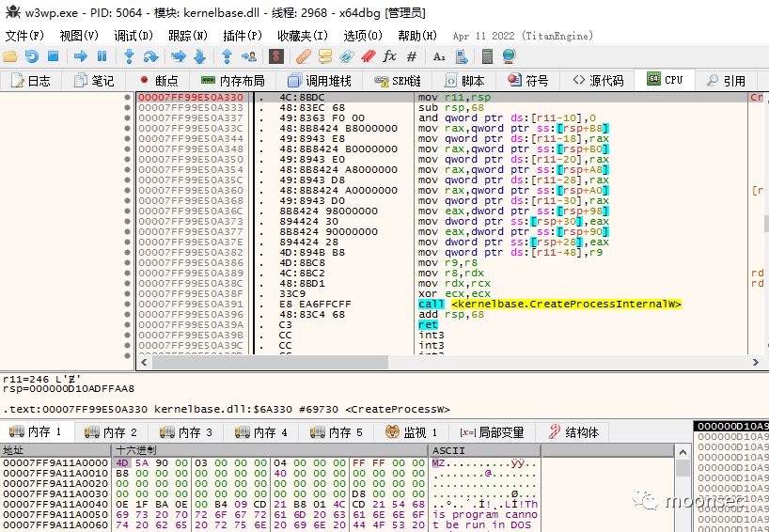Click the Open file folder icon
Image resolution: width=769 pixels, height=532 pixels.
[x=10, y=56]
